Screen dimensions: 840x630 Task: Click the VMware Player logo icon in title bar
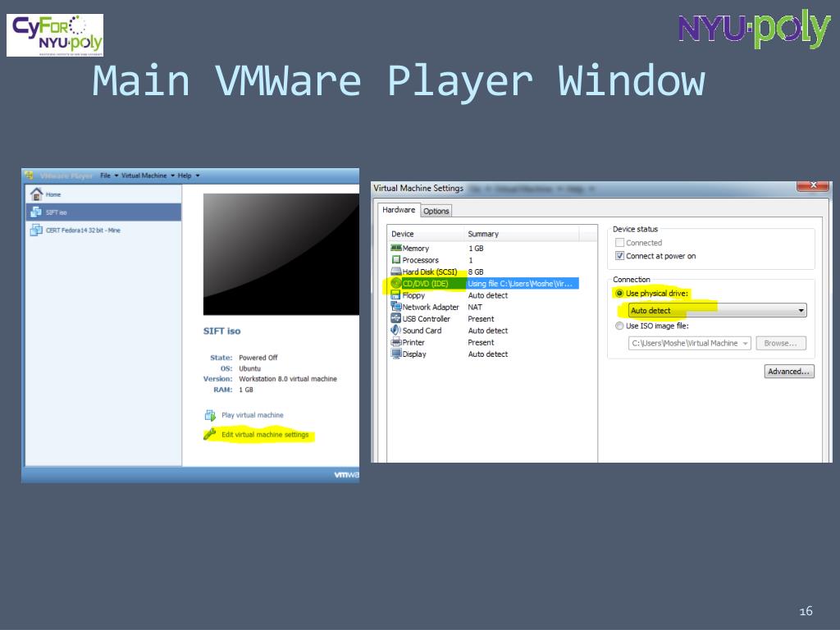29,176
